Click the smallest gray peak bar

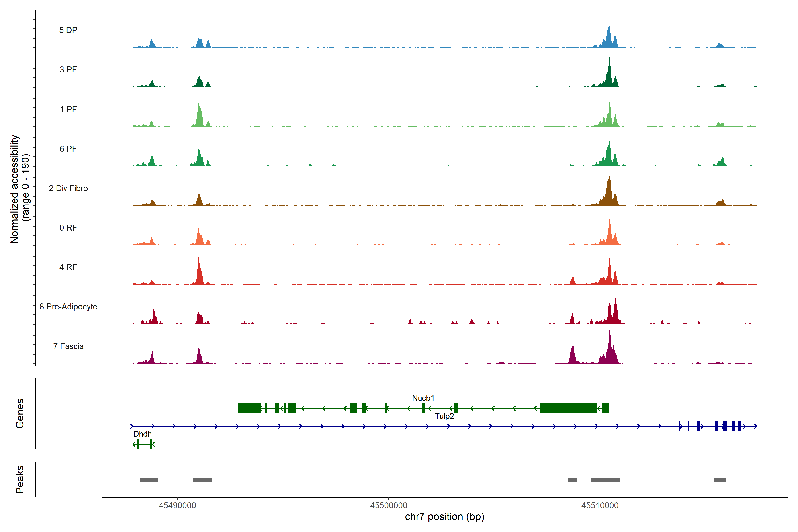572,480
